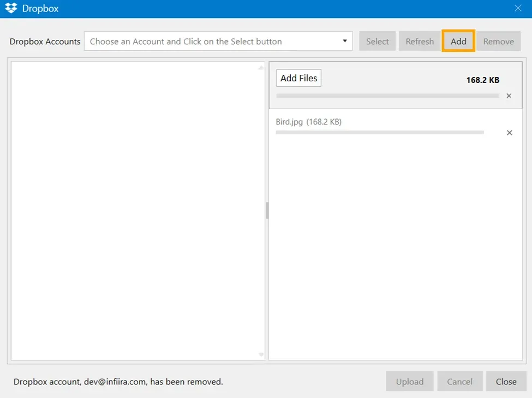The height and width of the screenshot is (398, 532).
Task: Click the Select button
Action: (377, 41)
